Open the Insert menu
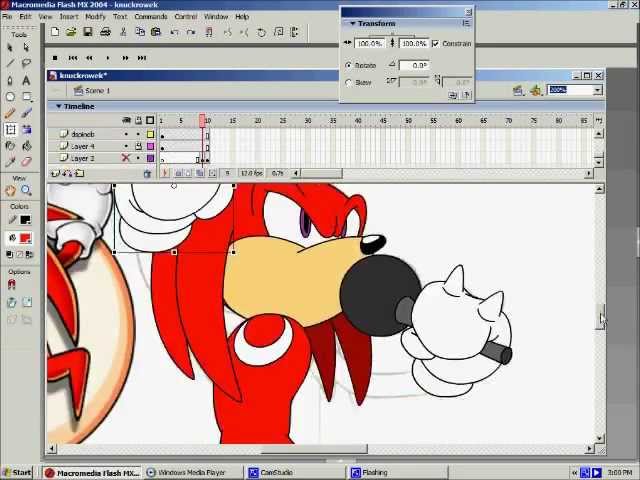 tap(69, 17)
